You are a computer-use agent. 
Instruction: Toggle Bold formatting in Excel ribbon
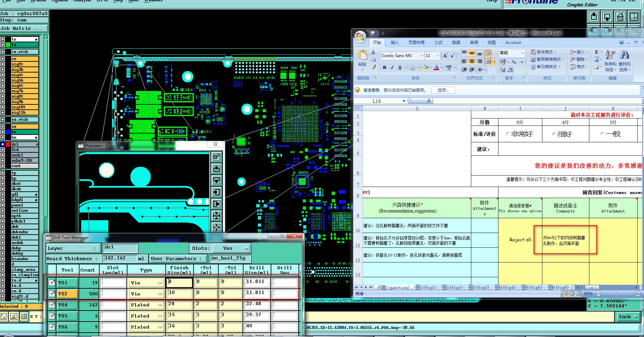coord(384,67)
